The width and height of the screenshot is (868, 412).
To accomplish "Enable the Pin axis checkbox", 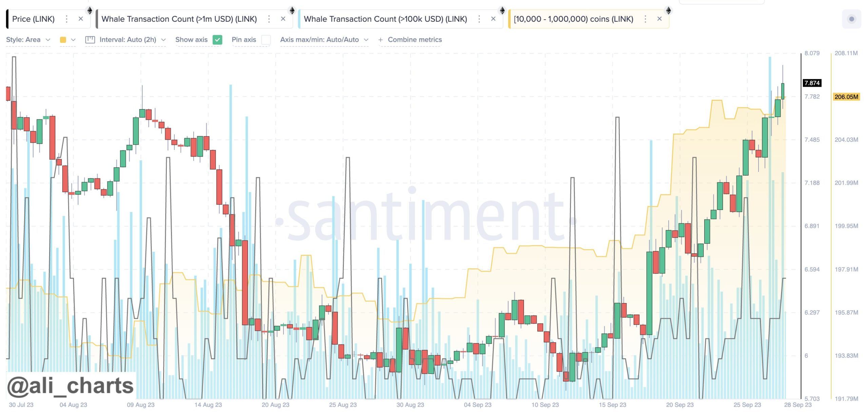I will 266,40.
